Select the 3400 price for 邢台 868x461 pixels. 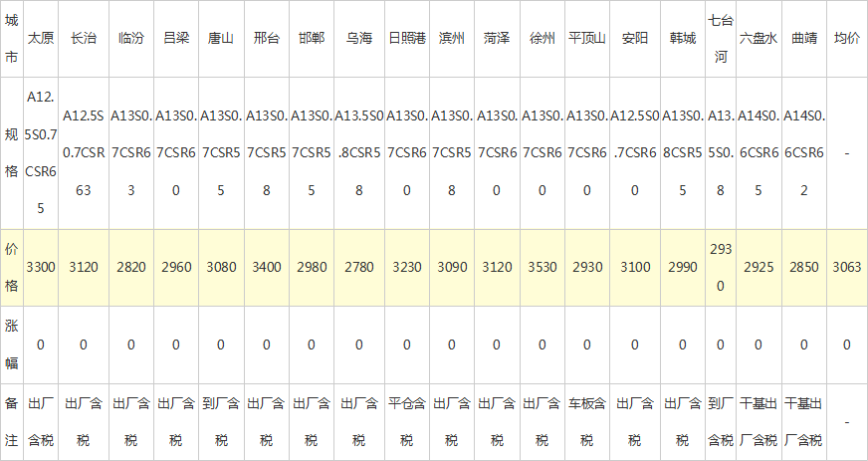point(266,269)
